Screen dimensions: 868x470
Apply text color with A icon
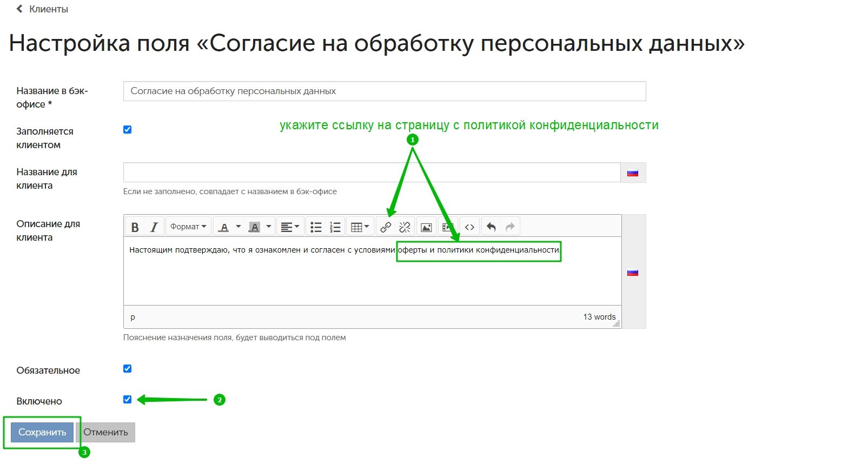(x=224, y=227)
